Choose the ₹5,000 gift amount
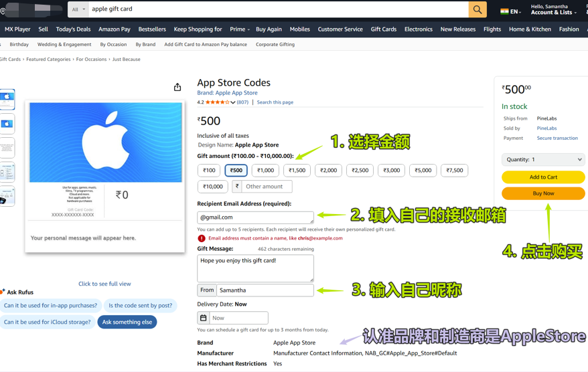Image resolution: width=588 pixels, height=372 pixels. [x=423, y=171]
